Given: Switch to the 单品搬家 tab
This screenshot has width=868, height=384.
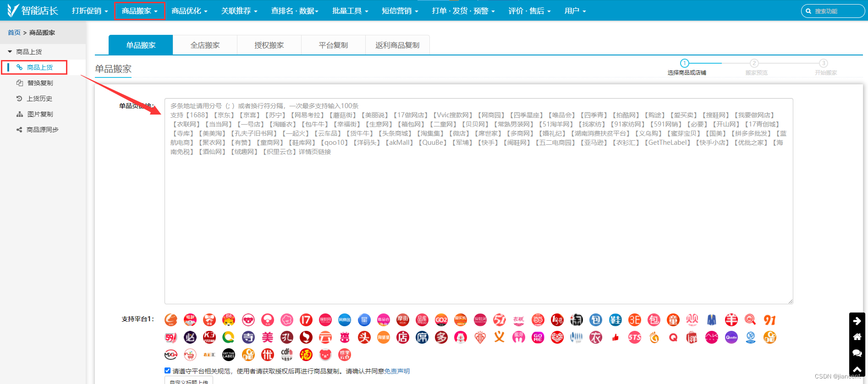Looking at the screenshot, I should (141, 45).
